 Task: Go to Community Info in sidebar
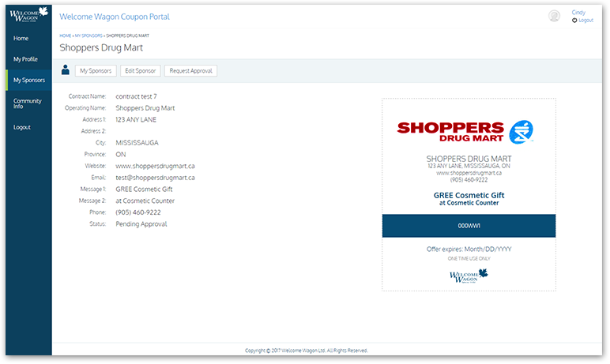coord(28,103)
